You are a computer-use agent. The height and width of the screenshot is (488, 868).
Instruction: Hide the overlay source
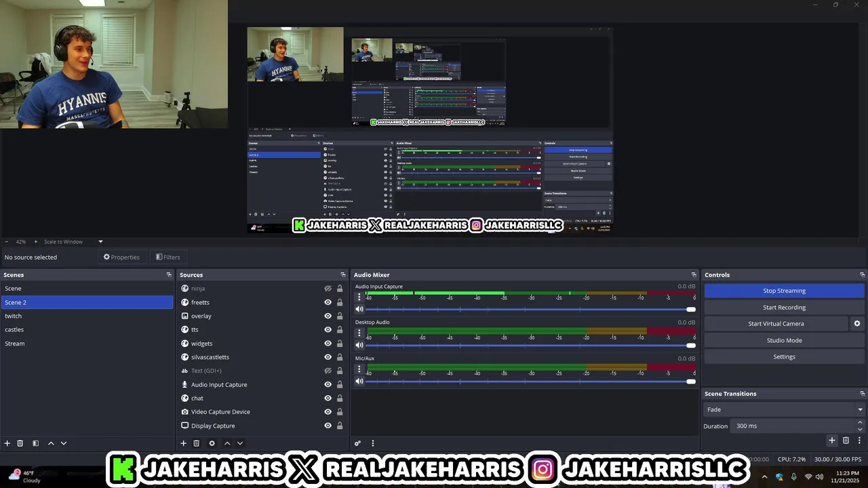point(328,316)
